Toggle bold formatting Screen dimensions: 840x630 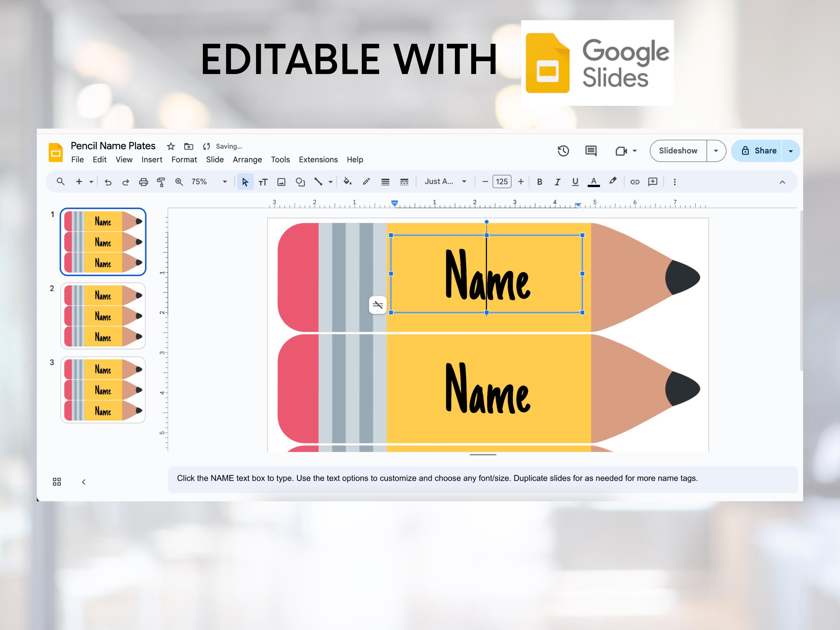point(539,181)
